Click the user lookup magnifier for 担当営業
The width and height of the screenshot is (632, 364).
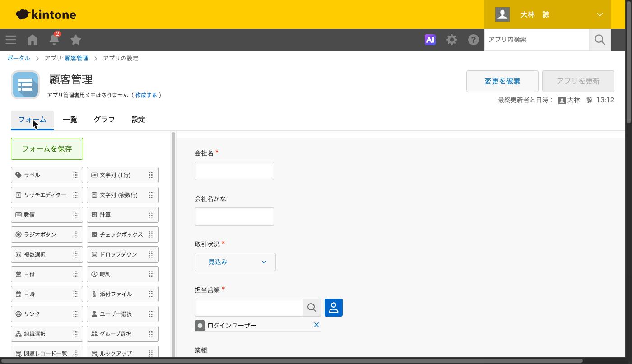[312, 308]
